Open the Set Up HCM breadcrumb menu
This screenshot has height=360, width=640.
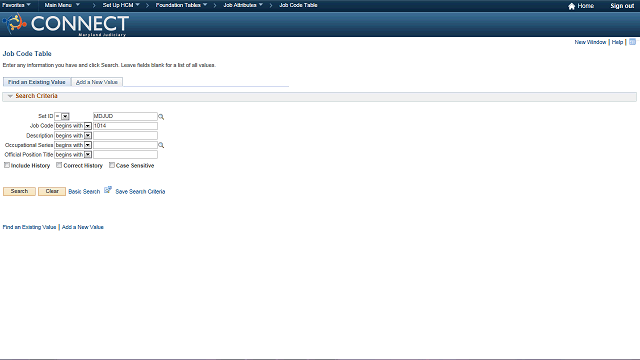[121, 5]
